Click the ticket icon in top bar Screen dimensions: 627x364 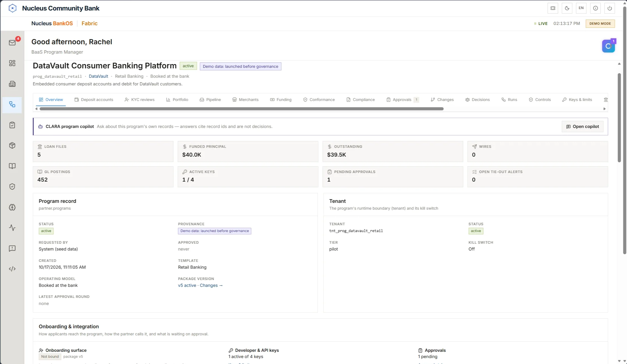click(553, 8)
